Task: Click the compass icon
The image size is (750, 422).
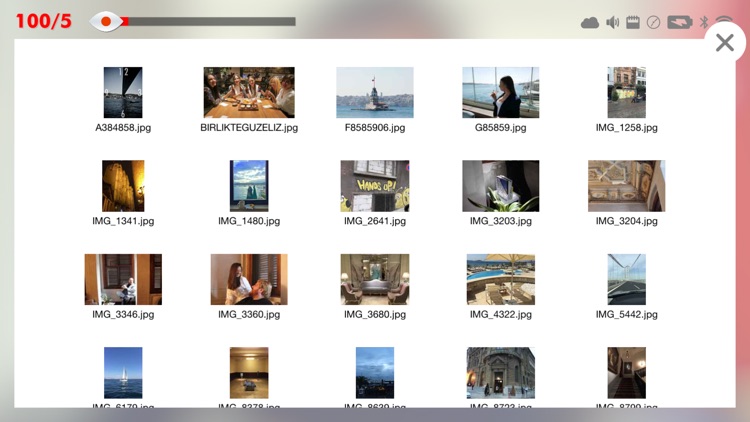Action: coord(653,22)
